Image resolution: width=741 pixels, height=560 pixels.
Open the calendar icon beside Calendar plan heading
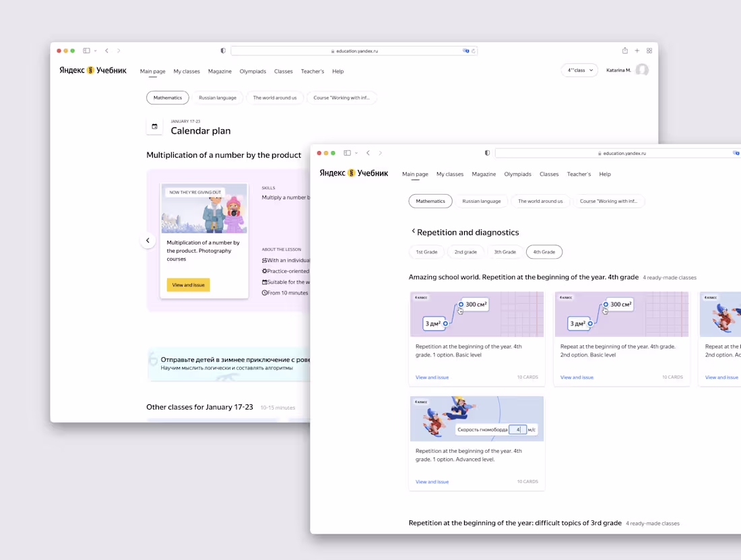pyautogui.click(x=155, y=126)
